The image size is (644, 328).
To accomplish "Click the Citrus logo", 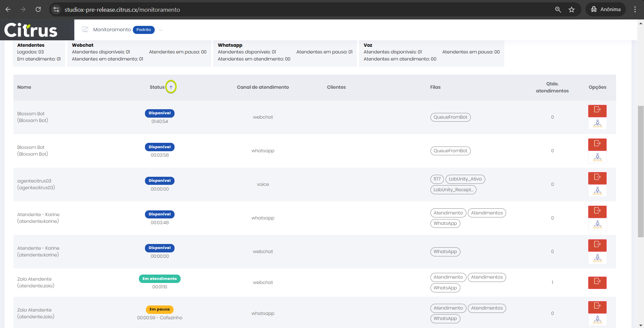I will point(31,30).
